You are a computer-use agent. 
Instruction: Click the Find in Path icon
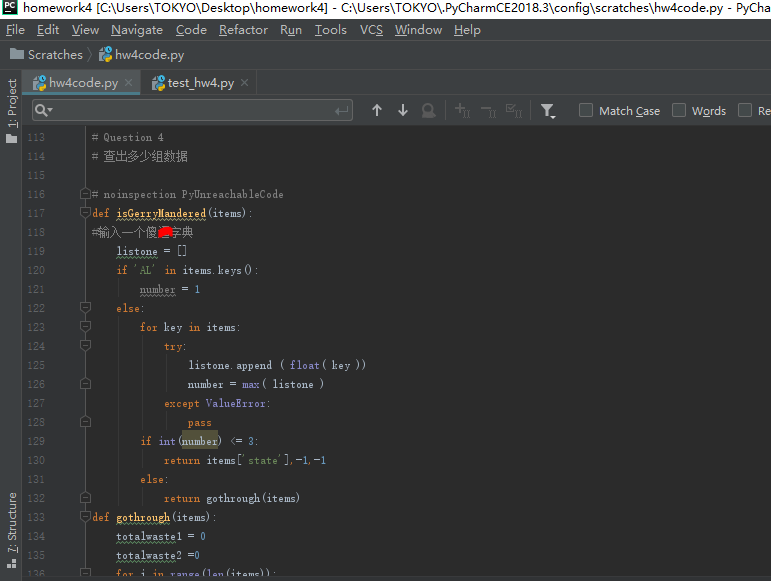coord(428,111)
